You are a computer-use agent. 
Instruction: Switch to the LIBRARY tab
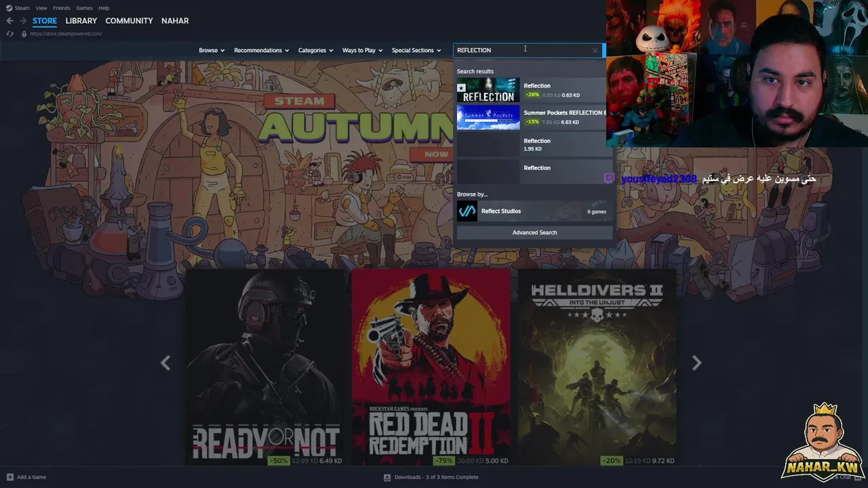81,21
